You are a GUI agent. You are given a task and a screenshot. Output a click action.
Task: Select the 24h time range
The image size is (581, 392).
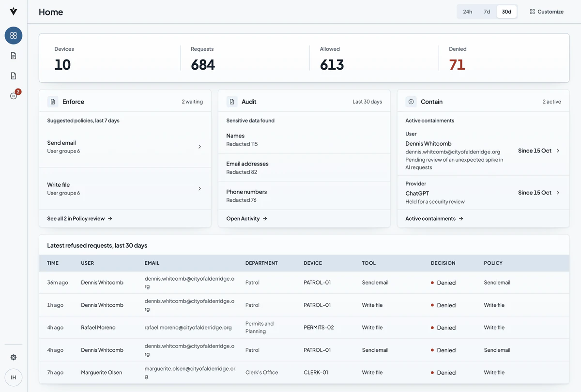468,12
